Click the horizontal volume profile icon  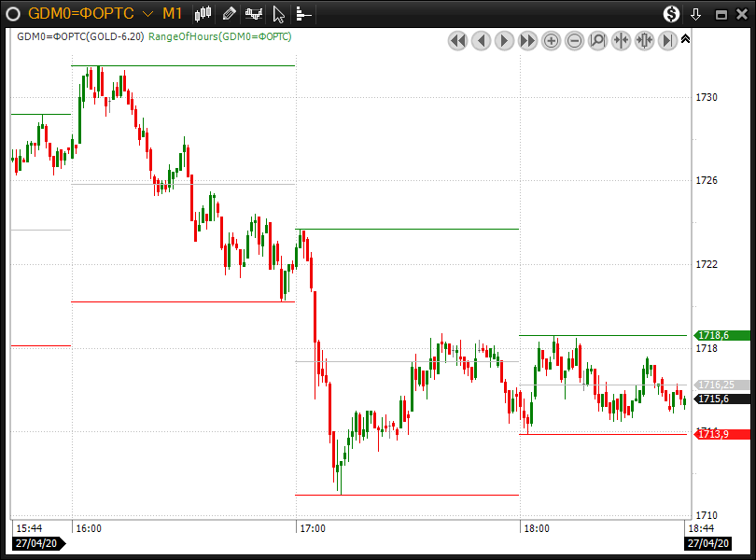pos(302,13)
